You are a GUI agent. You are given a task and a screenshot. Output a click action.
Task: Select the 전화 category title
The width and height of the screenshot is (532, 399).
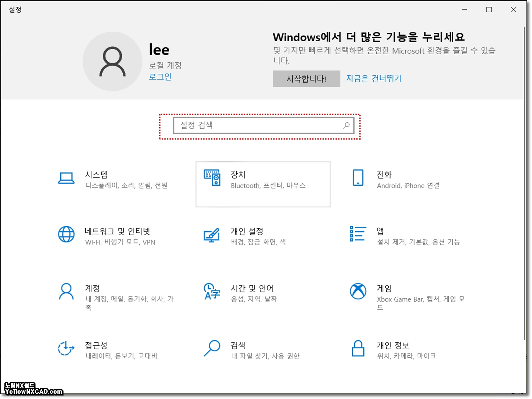(384, 175)
